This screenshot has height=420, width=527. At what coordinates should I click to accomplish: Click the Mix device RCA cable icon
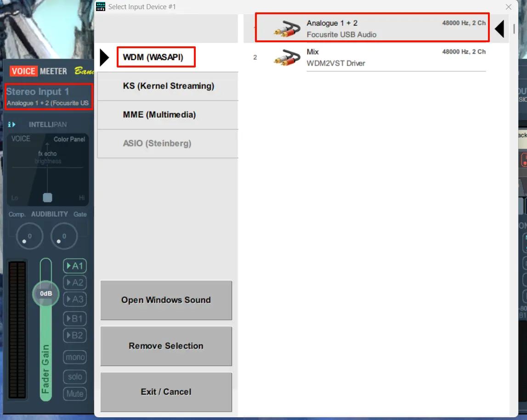[x=287, y=57]
